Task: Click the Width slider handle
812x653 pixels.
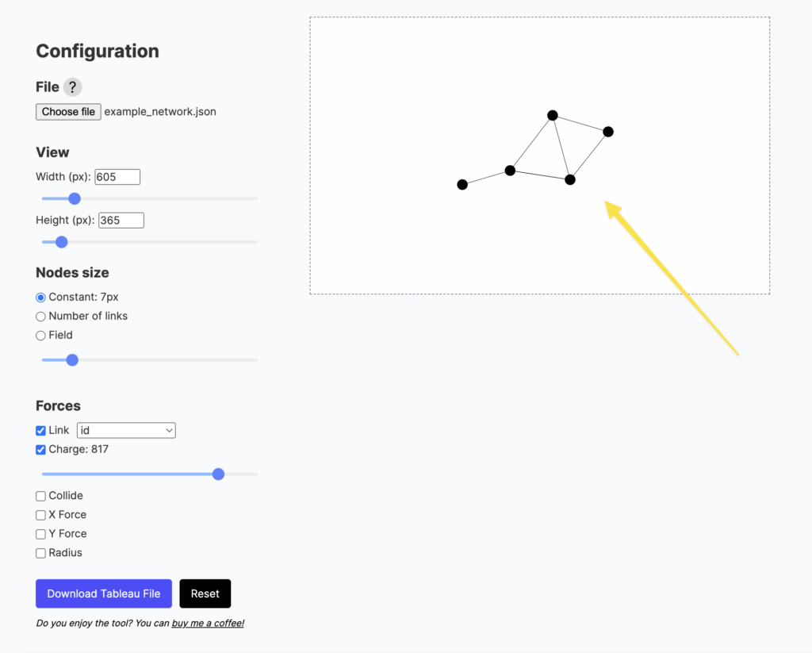Action: pos(75,198)
